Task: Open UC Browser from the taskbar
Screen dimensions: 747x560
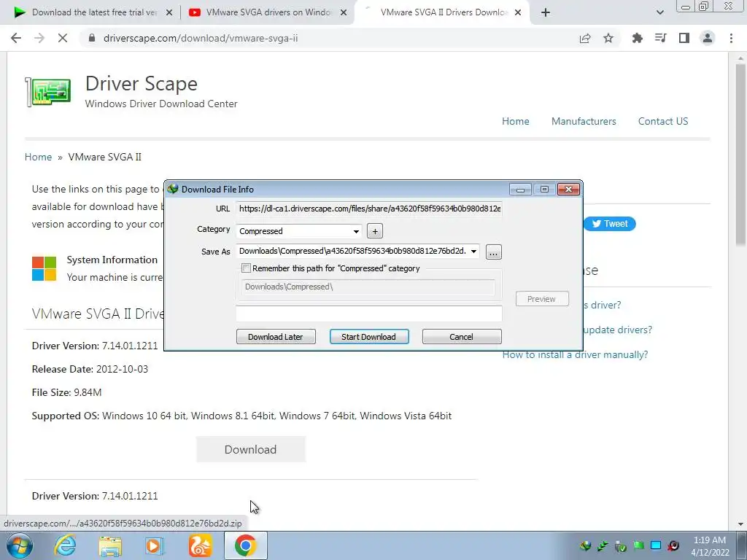Action: [200, 545]
